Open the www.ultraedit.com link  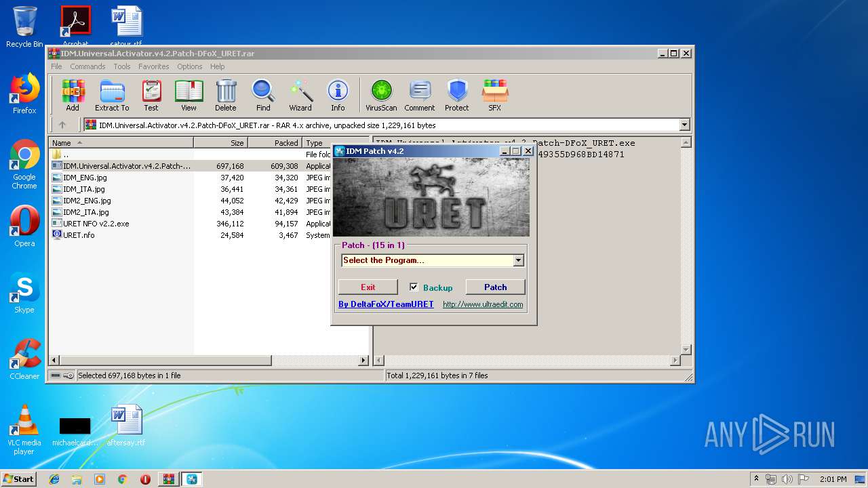tap(483, 304)
